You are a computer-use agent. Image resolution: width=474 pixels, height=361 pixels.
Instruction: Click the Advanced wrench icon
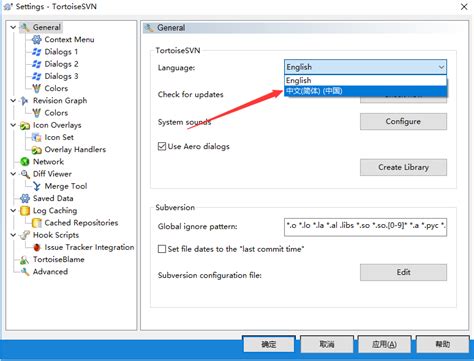[x=25, y=272]
